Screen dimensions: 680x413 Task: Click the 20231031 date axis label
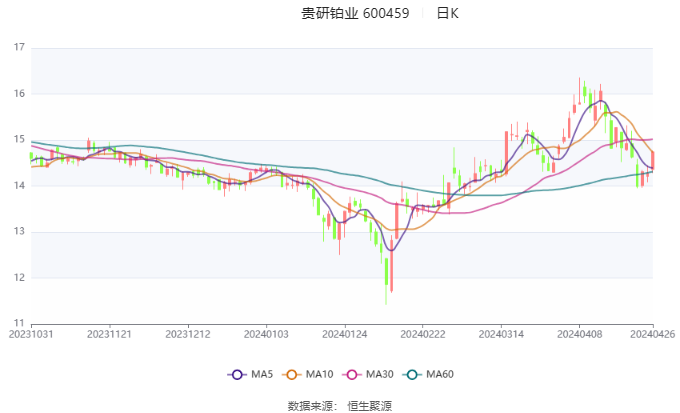[31, 334]
